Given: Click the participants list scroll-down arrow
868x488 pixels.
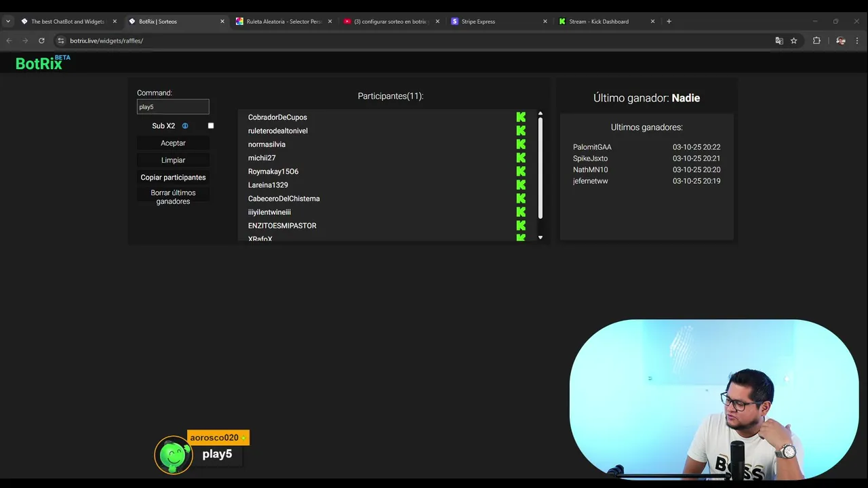Looking at the screenshot, I should pos(540,237).
